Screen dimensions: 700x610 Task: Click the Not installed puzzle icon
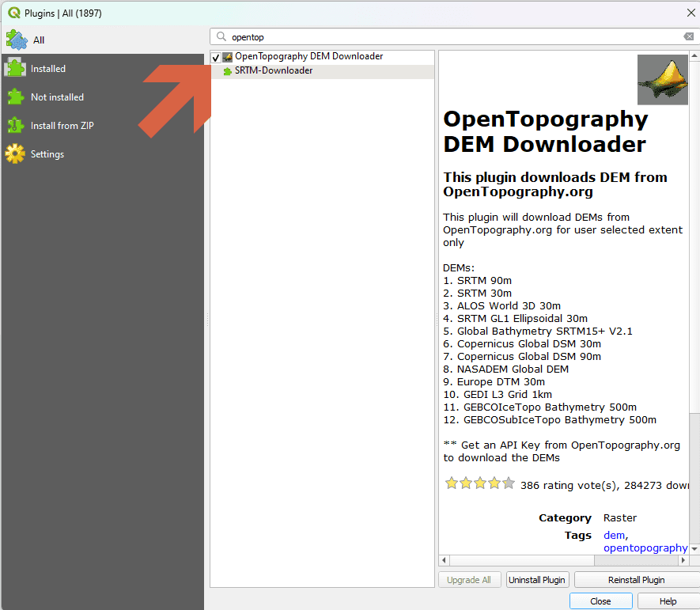click(16, 97)
